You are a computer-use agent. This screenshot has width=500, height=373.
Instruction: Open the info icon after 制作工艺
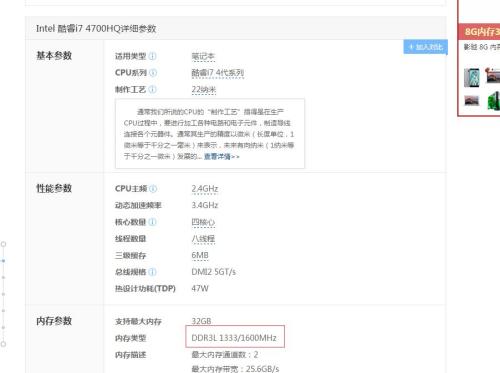152,89
